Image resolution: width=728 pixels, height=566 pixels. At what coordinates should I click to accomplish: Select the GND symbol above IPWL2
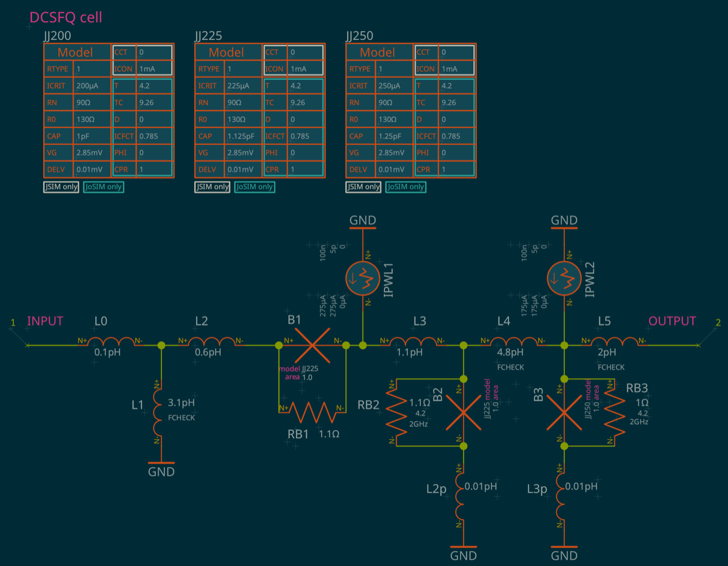tap(564, 222)
